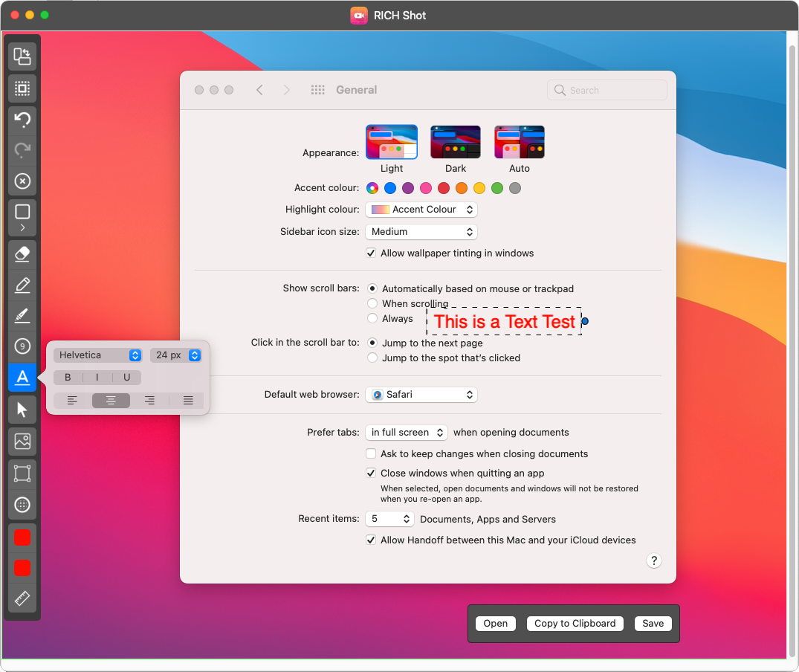799x672 pixels.
Task: Open the Helvetica font dropdown
Action: click(99, 355)
